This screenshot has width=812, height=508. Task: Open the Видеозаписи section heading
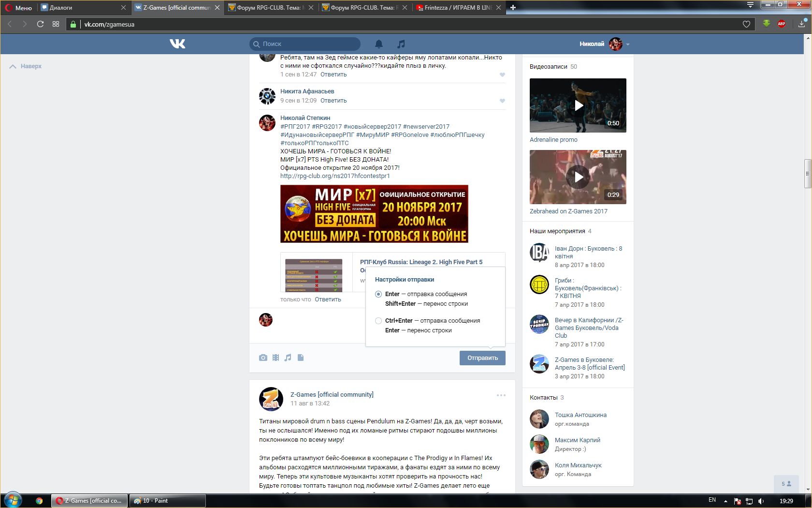tap(549, 67)
